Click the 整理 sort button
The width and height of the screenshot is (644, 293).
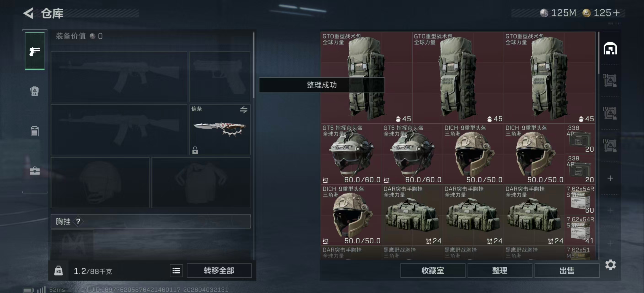500,271
